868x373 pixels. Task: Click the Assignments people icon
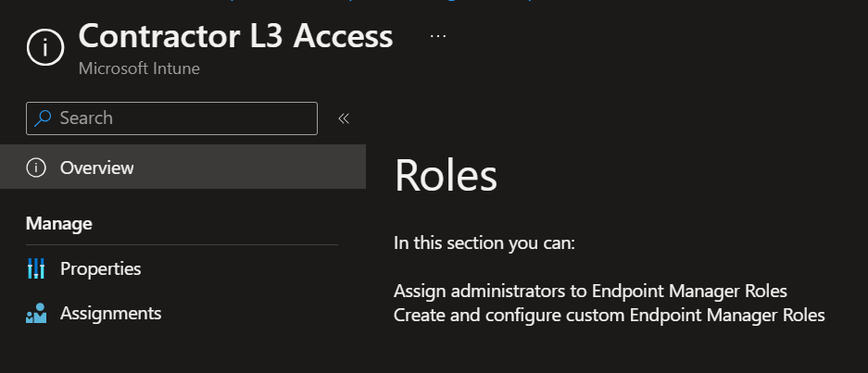pyautogui.click(x=36, y=315)
